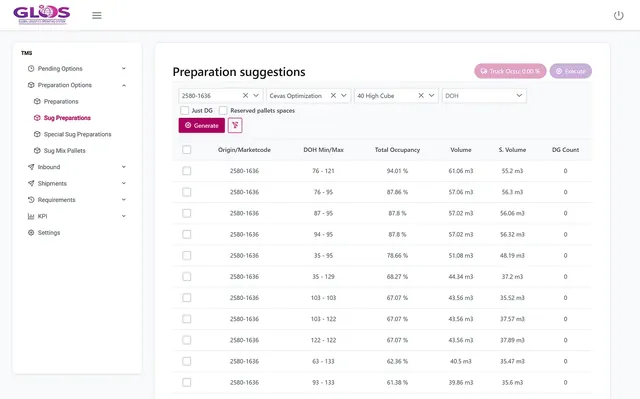Click the power logout icon
640x399 pixels.
coord(618,16)
